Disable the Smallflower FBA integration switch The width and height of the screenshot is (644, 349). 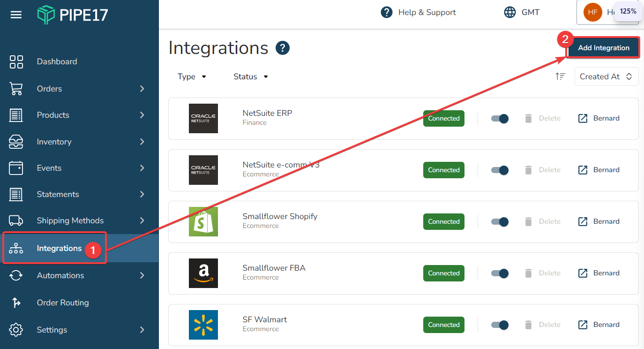click(500, 273)
